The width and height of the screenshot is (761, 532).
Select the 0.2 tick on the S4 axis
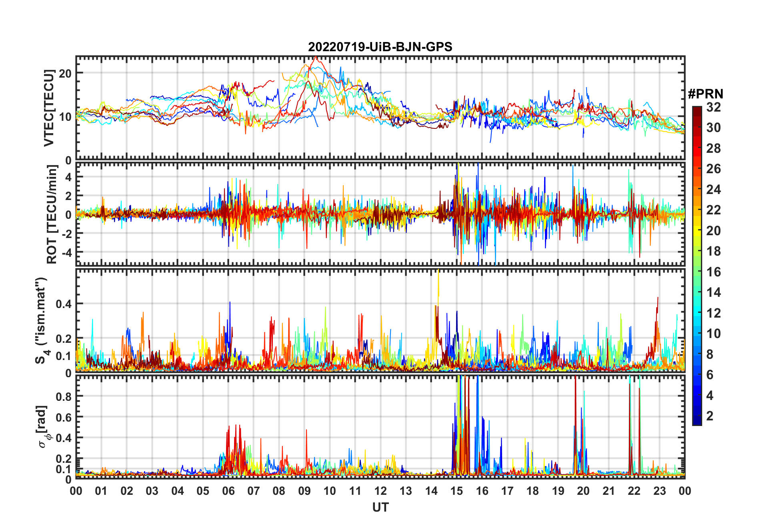coord(64,338)
